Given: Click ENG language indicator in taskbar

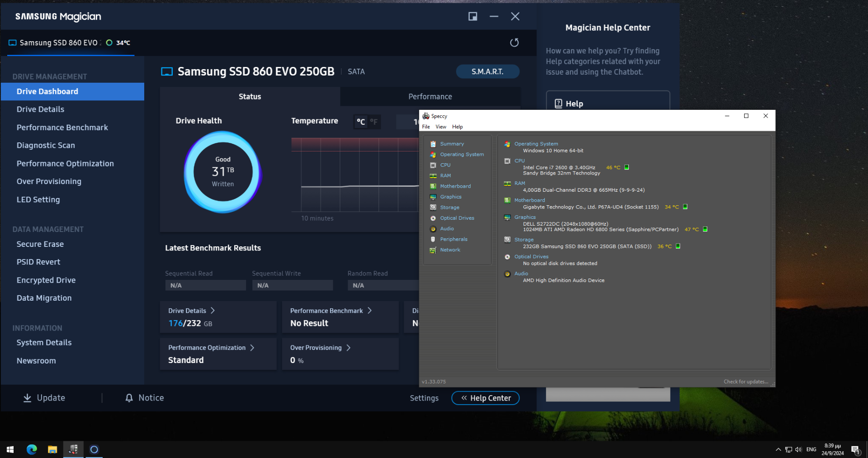Looking at the screenshot, I should [811, 449].
